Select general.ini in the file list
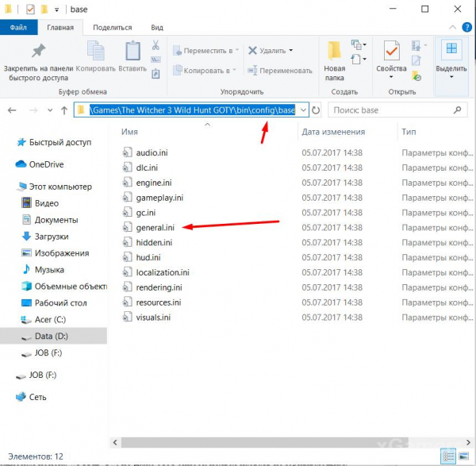Viewport: 476px width, 466px height. tap(155, 227)
